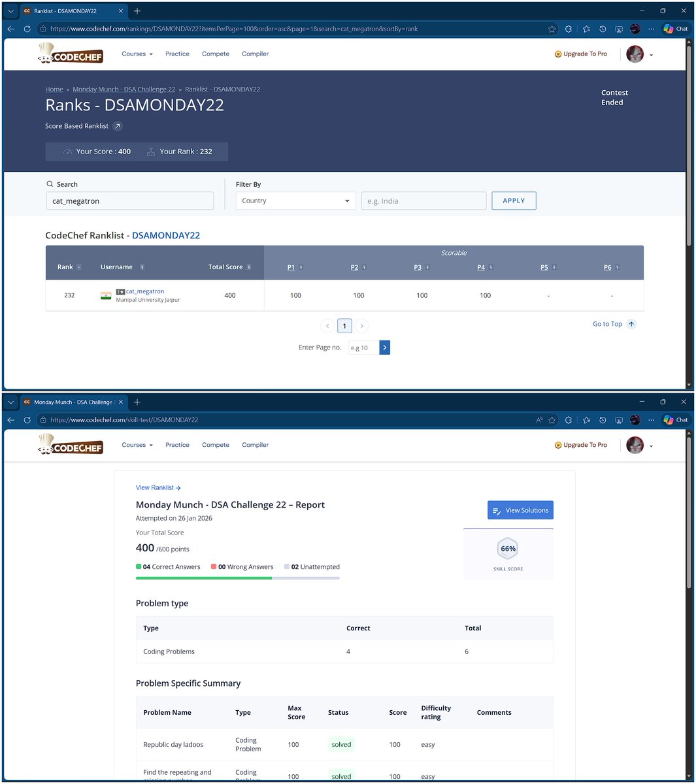Open Practice menu in Ranklist window
The height and width of the screenshot is (784, 696).
point(177,54)
